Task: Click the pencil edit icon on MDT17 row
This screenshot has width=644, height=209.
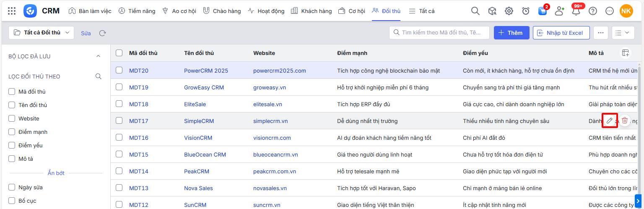Action: pyautogui.click(x=610, y=121)
